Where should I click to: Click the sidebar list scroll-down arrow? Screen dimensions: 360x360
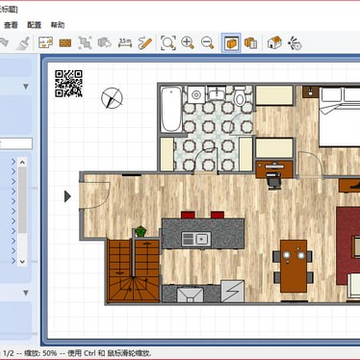22,262
